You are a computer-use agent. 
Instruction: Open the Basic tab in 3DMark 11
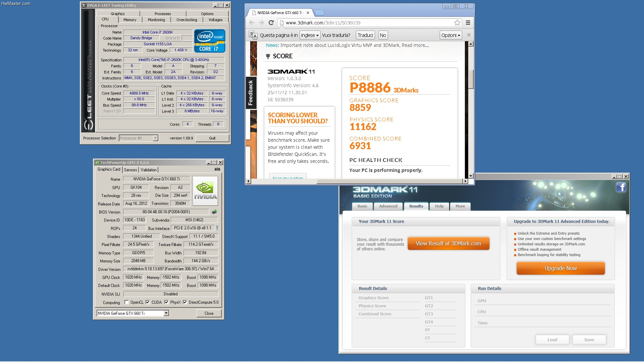click(362, 206)
